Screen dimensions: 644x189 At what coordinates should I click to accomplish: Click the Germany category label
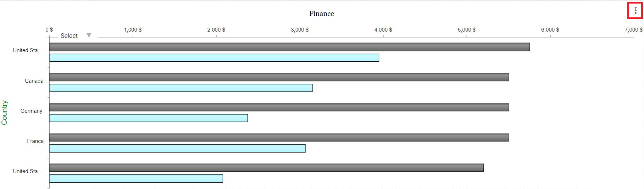click(x=31, y=111)
